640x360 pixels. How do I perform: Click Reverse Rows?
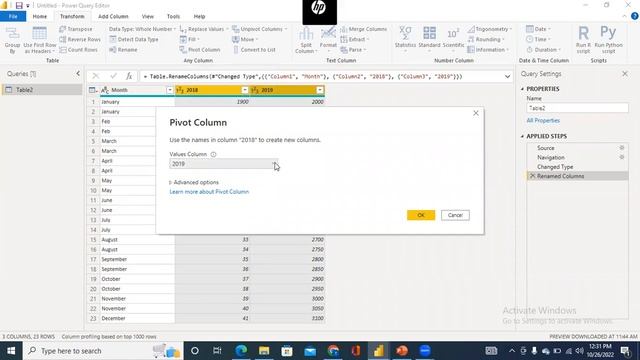(x=80, y=39)
